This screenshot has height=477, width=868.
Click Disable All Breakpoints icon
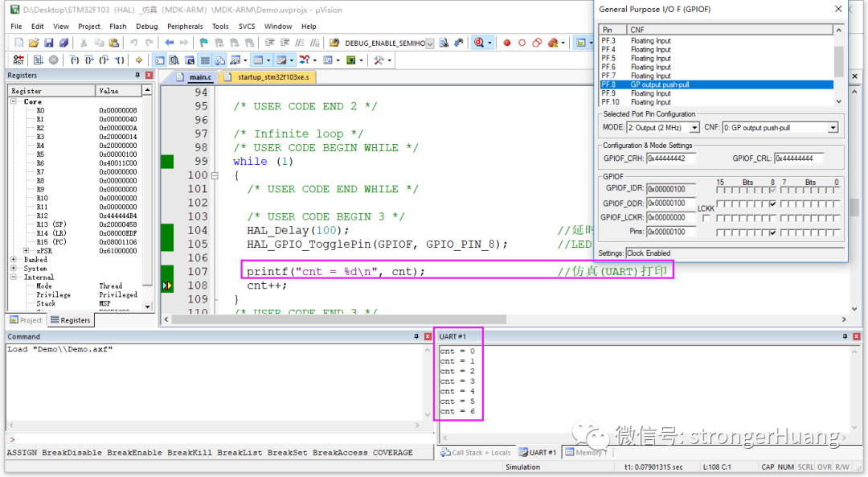[x=537, y=43]
